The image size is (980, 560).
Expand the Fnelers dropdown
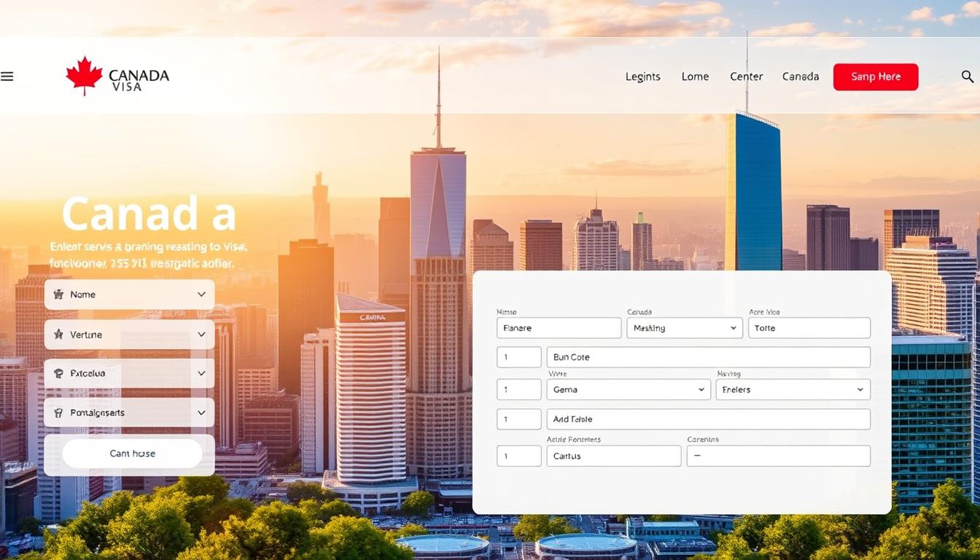(793, 389)
